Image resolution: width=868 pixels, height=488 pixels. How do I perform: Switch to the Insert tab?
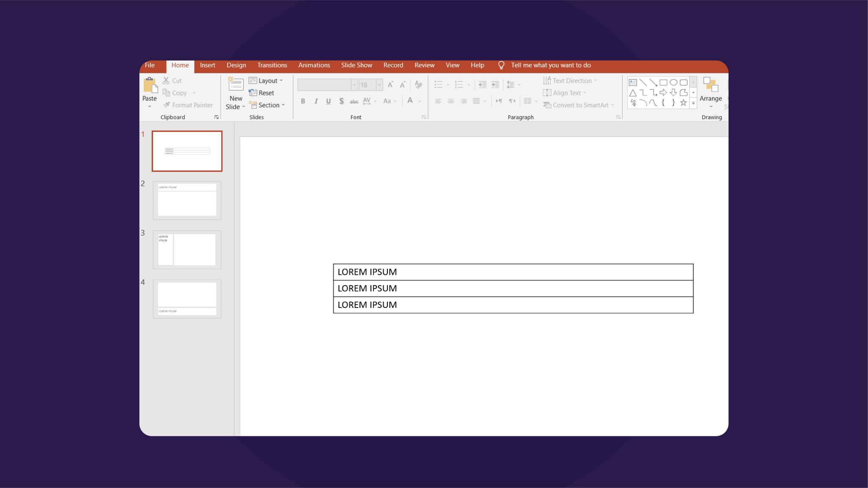207,65
